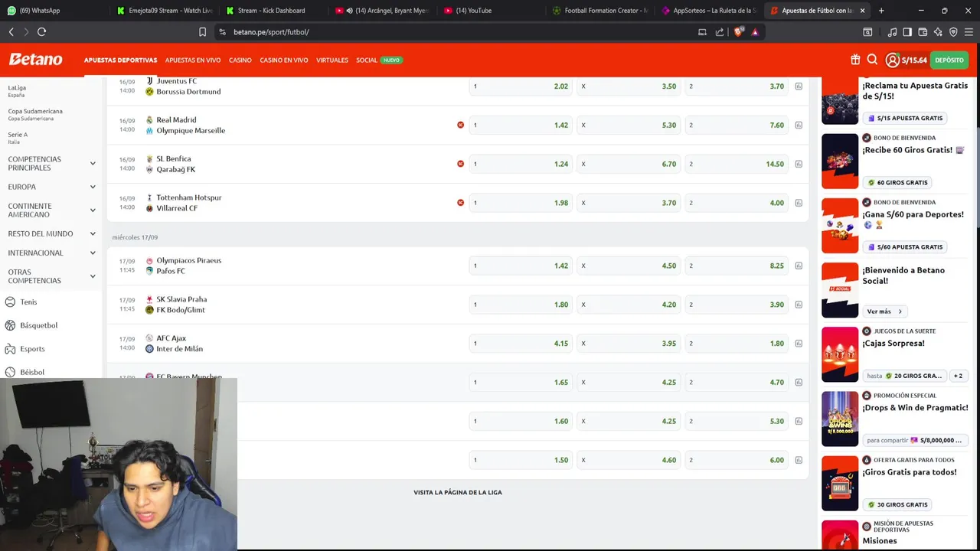Expand INTERNACIONAL section
This screenshot has width=980, height=551.
pyautogui.click(x=51, y=253)
